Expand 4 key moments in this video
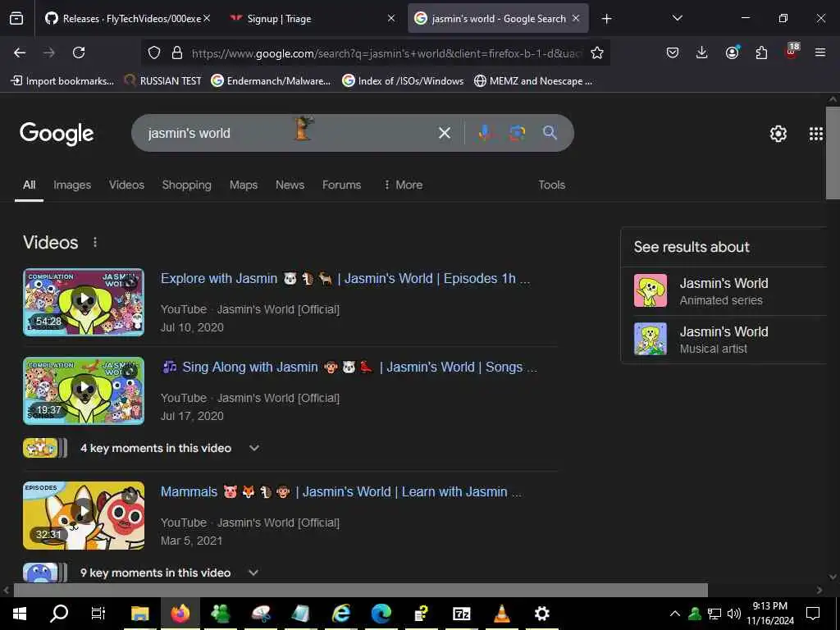The width and height of the screenshot is (840, 630). coord(254,448)
